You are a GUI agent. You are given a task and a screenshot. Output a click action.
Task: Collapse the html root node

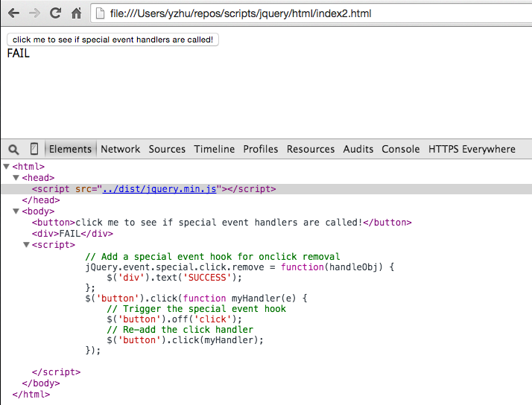click(7, 167)
